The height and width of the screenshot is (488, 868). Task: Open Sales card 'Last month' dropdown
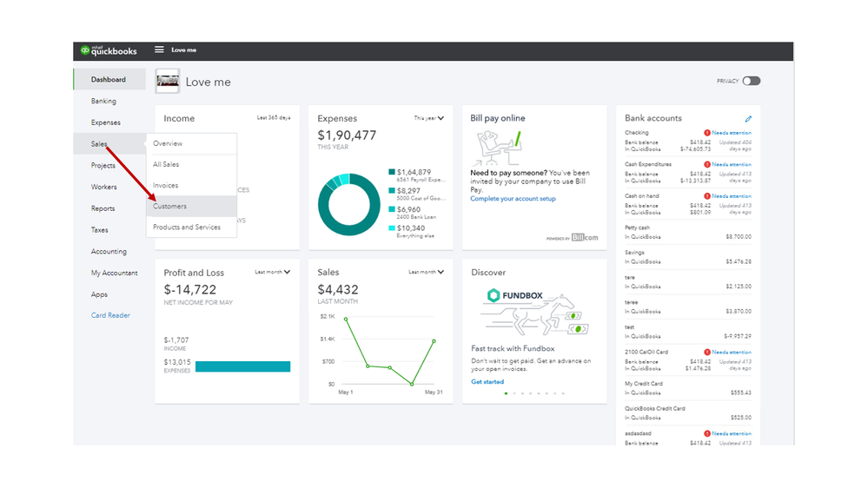click(427, 272)
